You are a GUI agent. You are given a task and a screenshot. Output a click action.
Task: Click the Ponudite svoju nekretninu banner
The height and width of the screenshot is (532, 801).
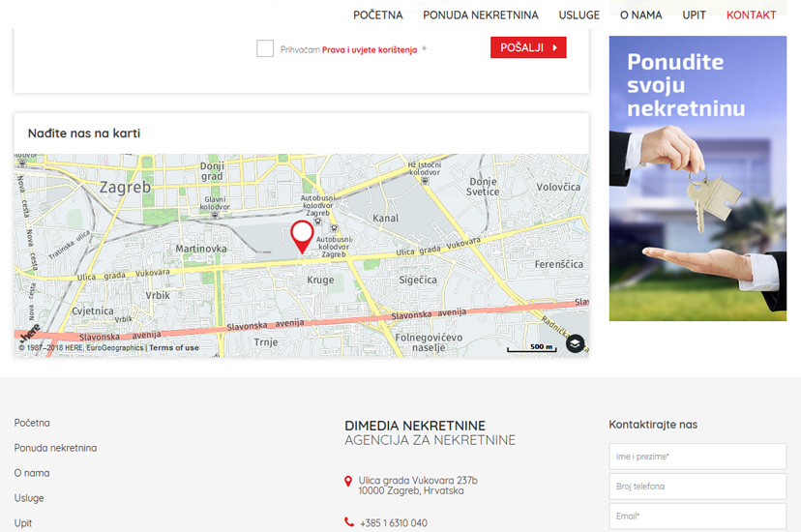(697, 179)
